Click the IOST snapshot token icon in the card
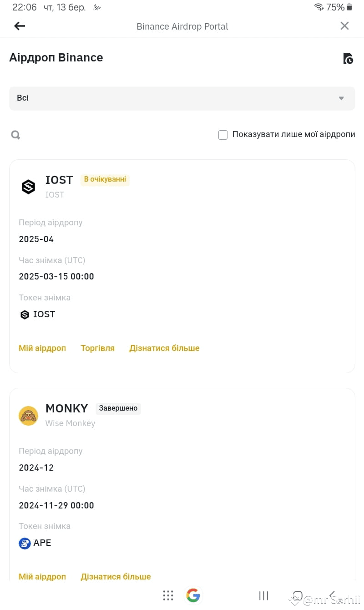 (25, 314)
